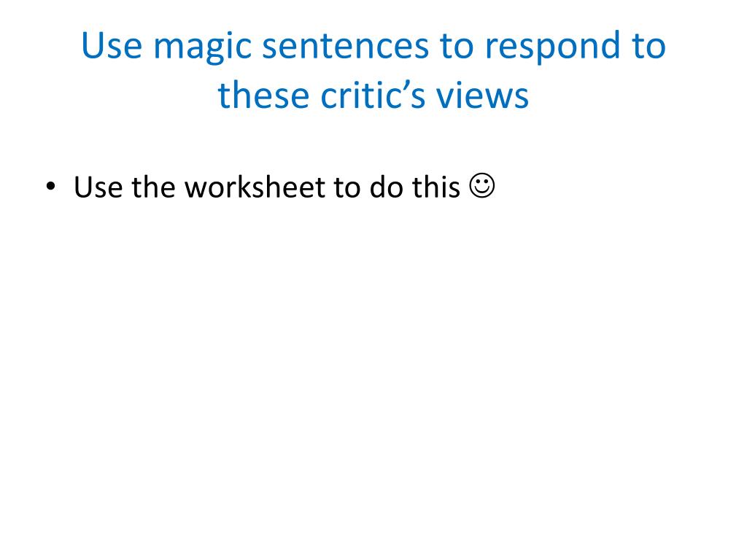The height and width of the screenshot is (560, 747).
Task: Click the smiley face icon after 'this'
Action: 482,185
